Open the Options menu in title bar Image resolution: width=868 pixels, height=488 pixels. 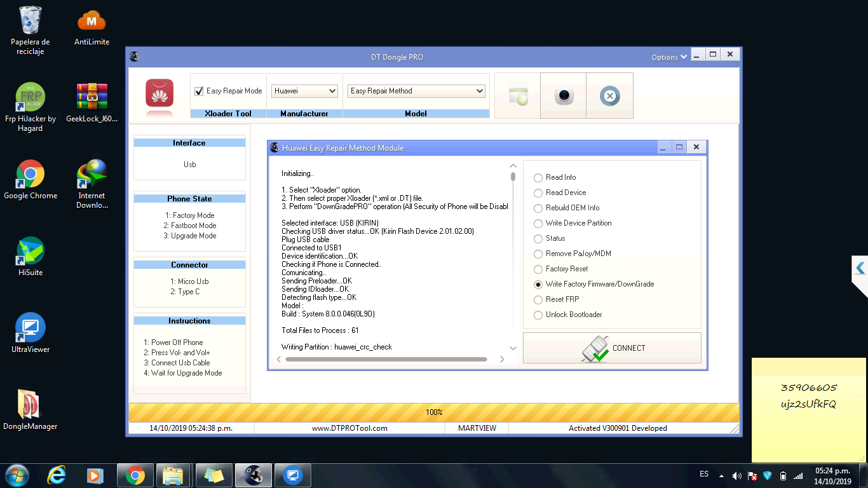669,57
